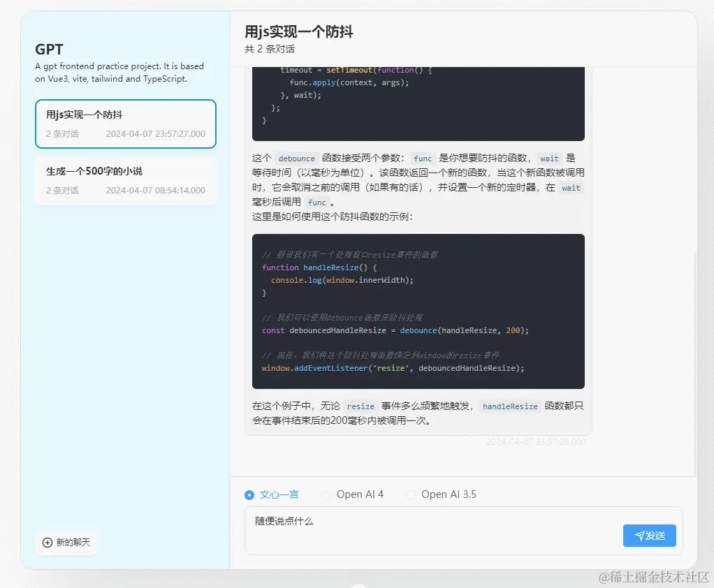The width and height of the screenshot is (714, 588).
Task: Switch to the Open AI 3.5 model
Action: [411, 494]
